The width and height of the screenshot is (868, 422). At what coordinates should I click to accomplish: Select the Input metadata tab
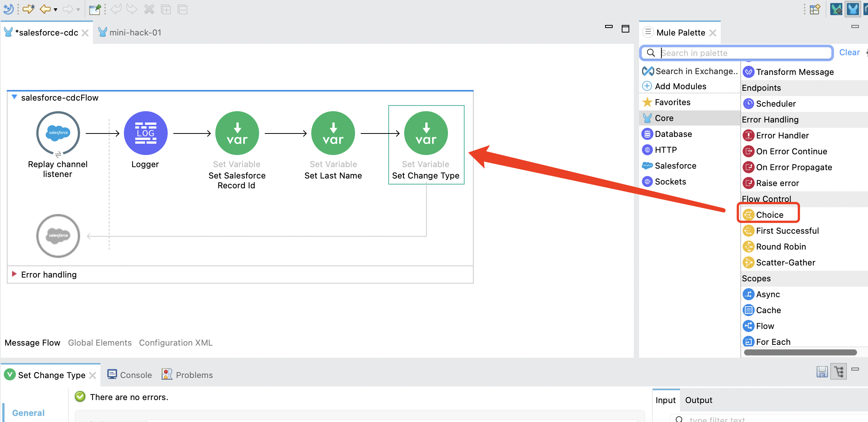(x=666, y=400)
